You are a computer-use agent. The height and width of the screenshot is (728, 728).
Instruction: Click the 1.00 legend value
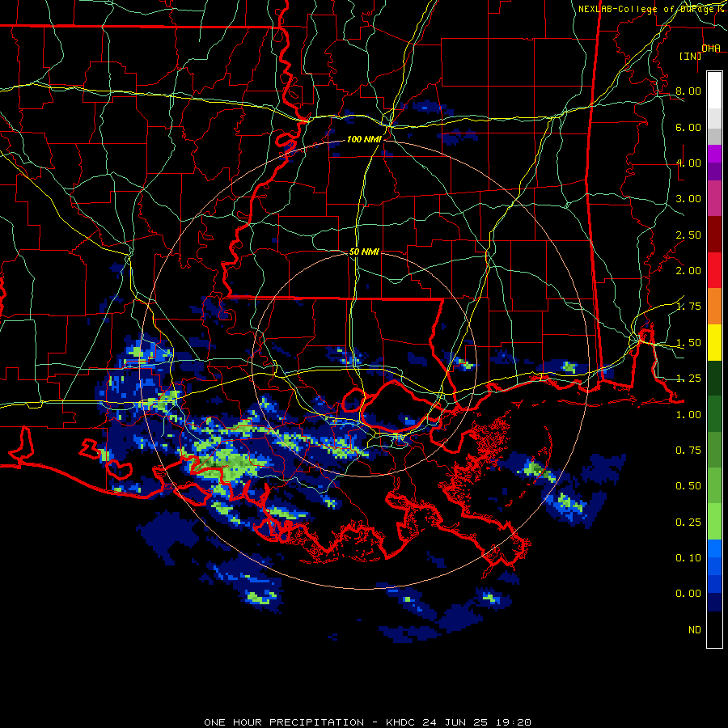tap(688, 415)
